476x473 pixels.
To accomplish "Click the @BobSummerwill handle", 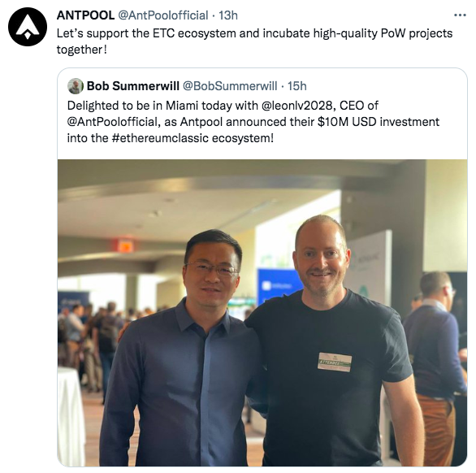I will click(230, 86).
